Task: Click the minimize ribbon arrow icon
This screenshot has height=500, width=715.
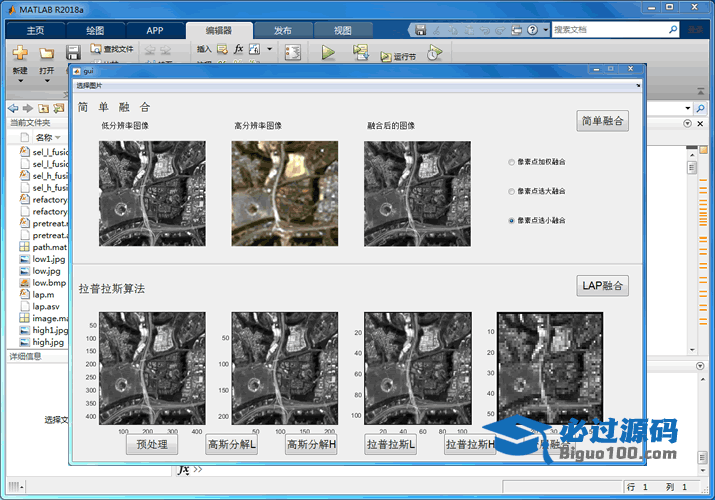Action: [700, 92]
